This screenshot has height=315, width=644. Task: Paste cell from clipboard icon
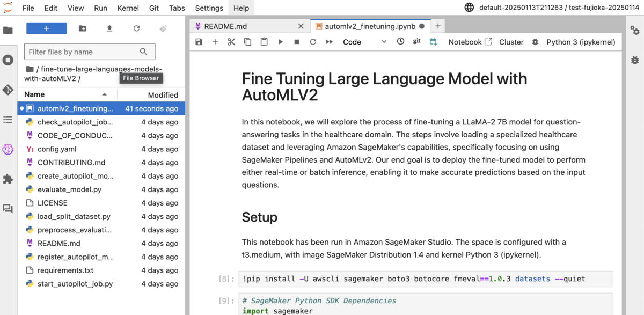(264, 42)
